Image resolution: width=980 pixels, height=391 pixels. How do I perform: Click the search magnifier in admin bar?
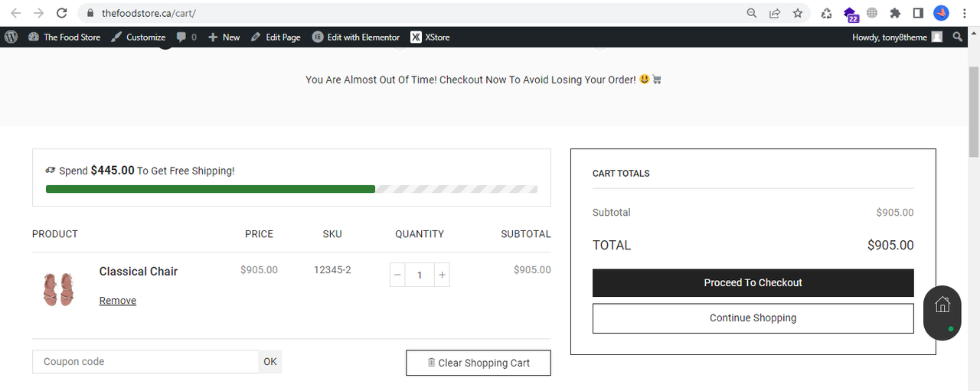coord(958,37)
